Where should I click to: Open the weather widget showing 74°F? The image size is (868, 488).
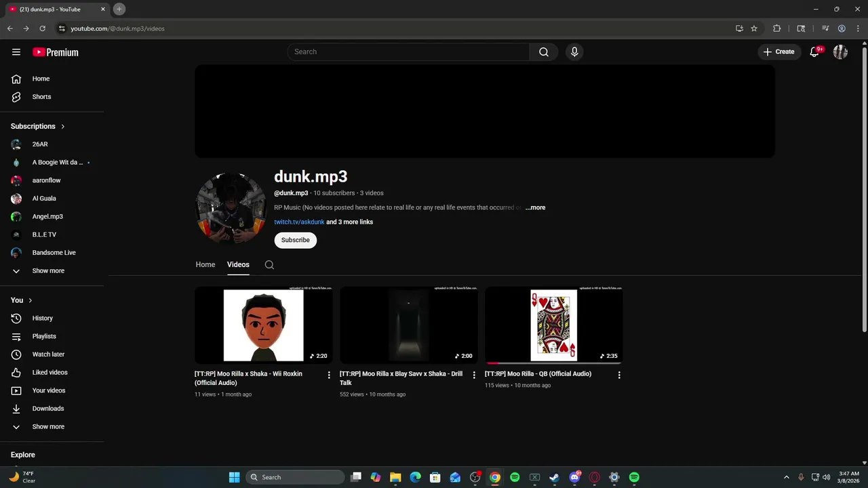pos(22,477)
